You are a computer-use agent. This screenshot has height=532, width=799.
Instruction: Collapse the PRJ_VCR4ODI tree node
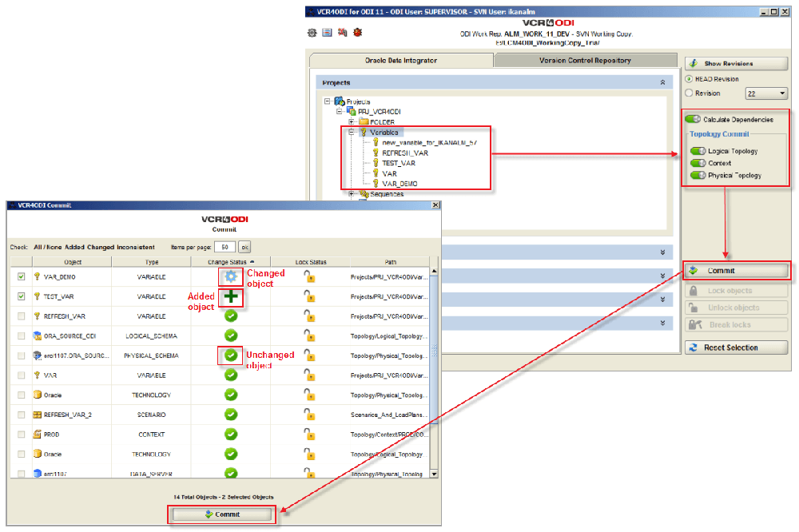pyautogui.click(x=339, y=111)
